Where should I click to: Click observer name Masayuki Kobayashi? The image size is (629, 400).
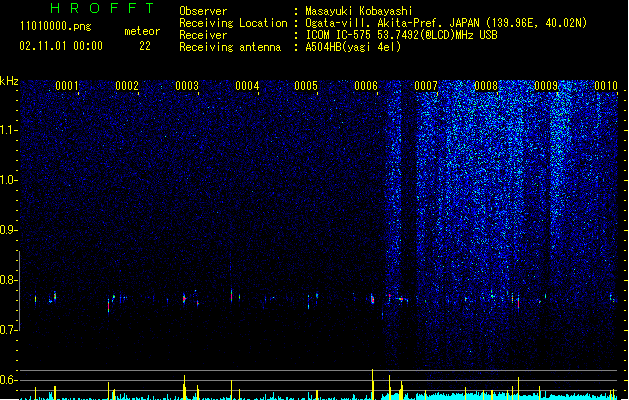coord(359,11)
